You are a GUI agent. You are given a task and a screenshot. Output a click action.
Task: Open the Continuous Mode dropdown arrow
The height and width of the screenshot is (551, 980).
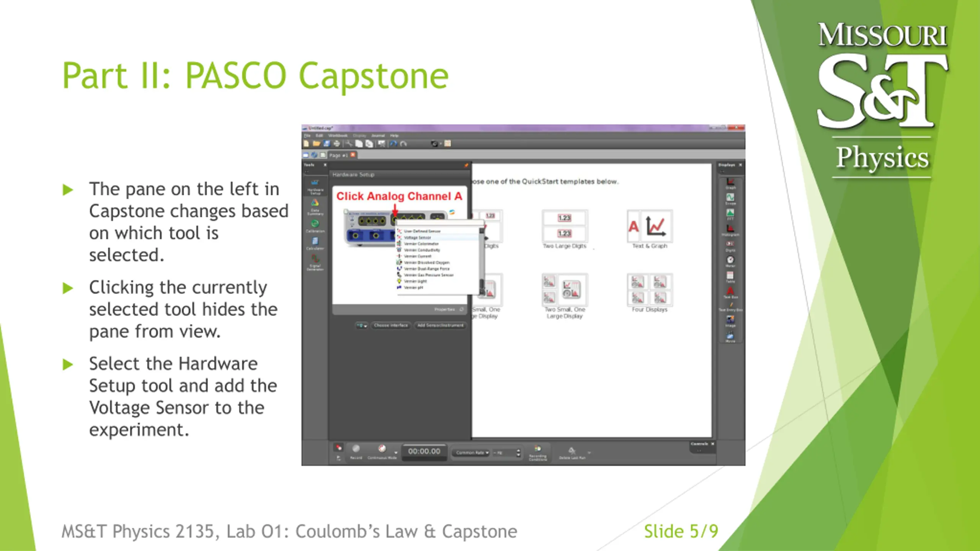point(396,453)
